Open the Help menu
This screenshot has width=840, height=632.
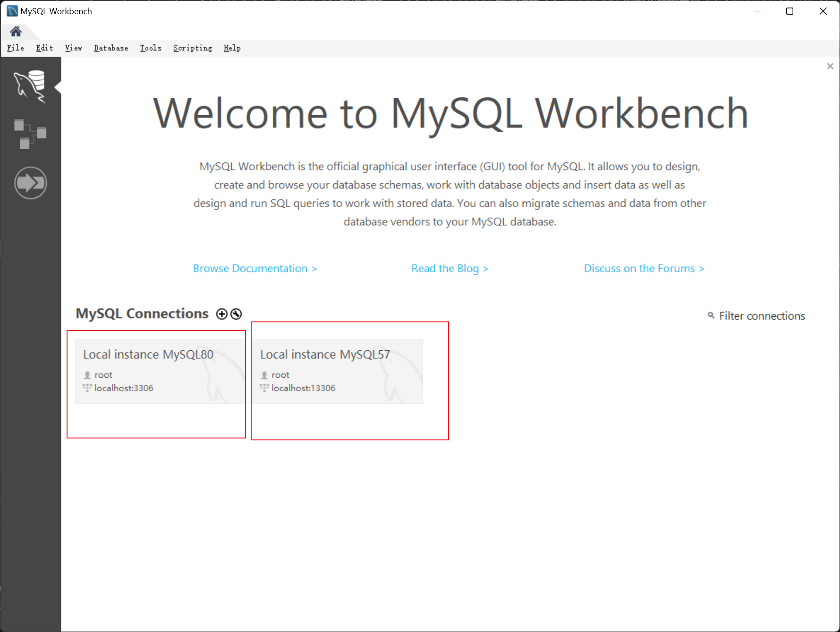tap(232, 48)
